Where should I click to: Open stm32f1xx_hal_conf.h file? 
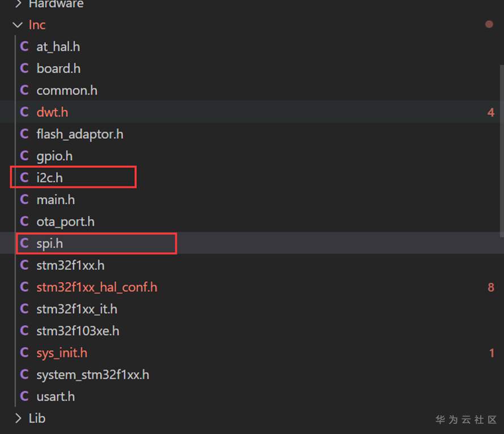97,287
